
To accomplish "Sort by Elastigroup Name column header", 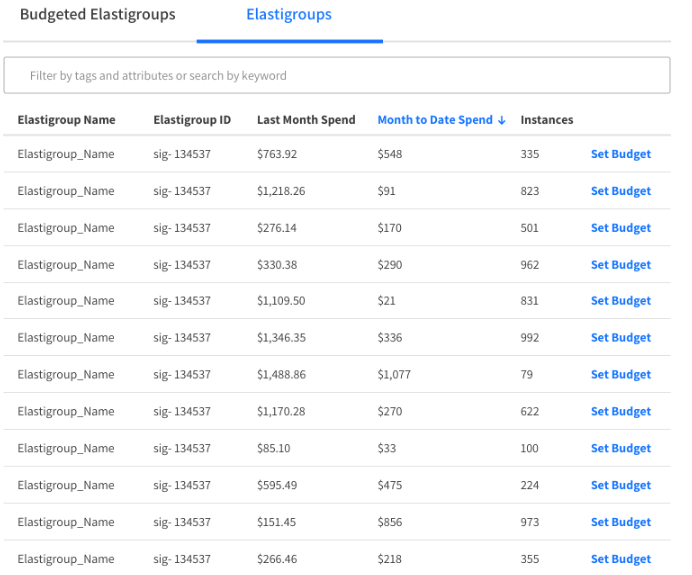I will (x=66, y=120).
